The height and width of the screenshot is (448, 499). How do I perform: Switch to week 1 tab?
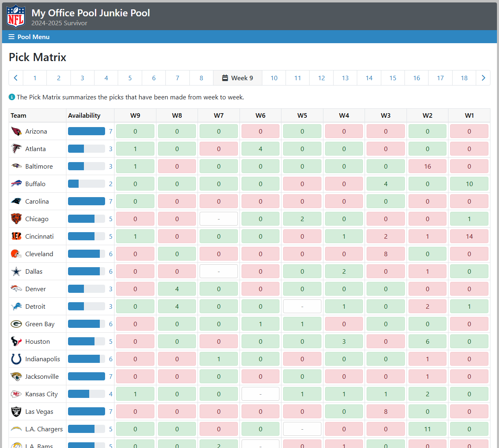[35, 78]
